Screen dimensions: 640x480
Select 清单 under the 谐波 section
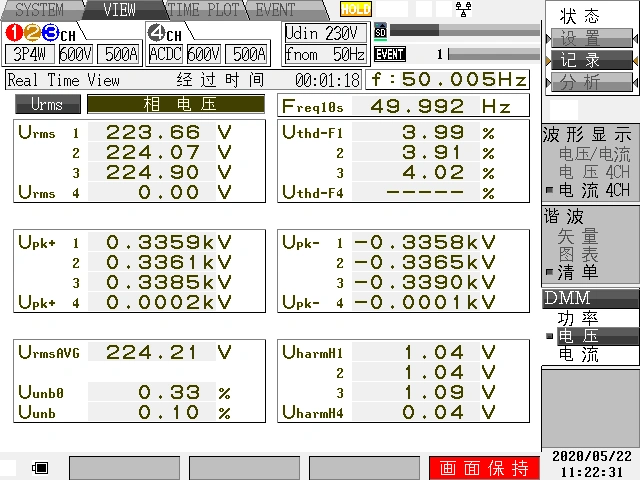pos(578,272)
